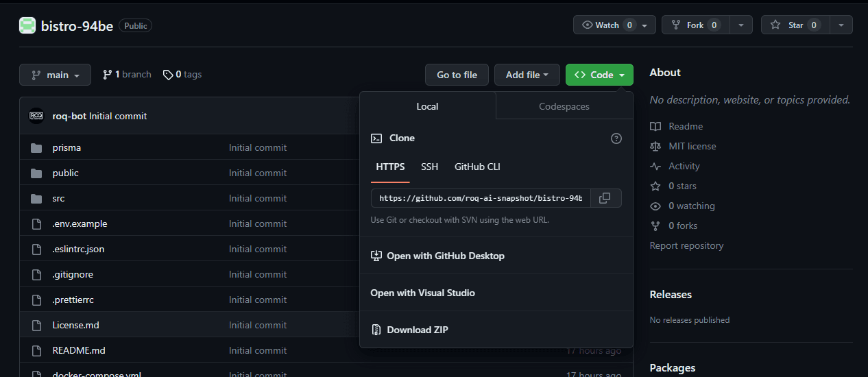Click the fork icon beside 0 forks
Screen dimensions: 868x377
[655, 226]
